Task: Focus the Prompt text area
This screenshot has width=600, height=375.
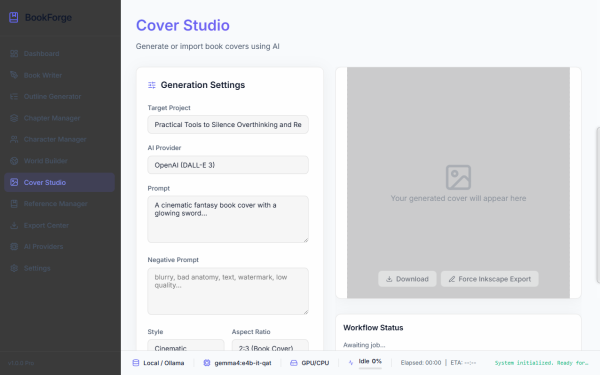Action: (x=228, y=219)
